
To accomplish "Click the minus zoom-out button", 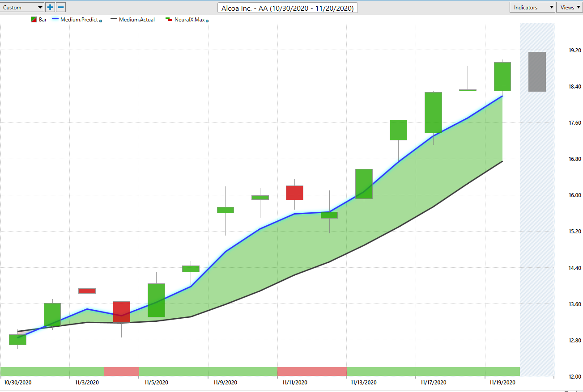I will [61, 7].
